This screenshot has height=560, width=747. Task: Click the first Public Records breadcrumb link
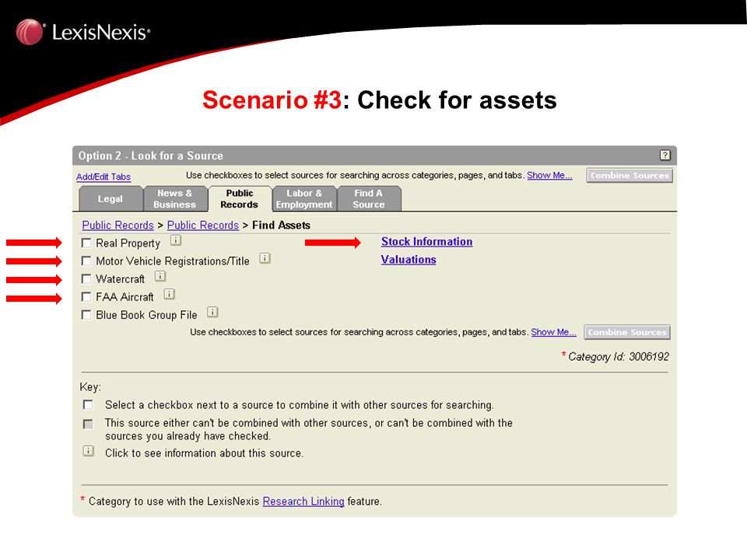pyautogui.click(x=117, y=226)
